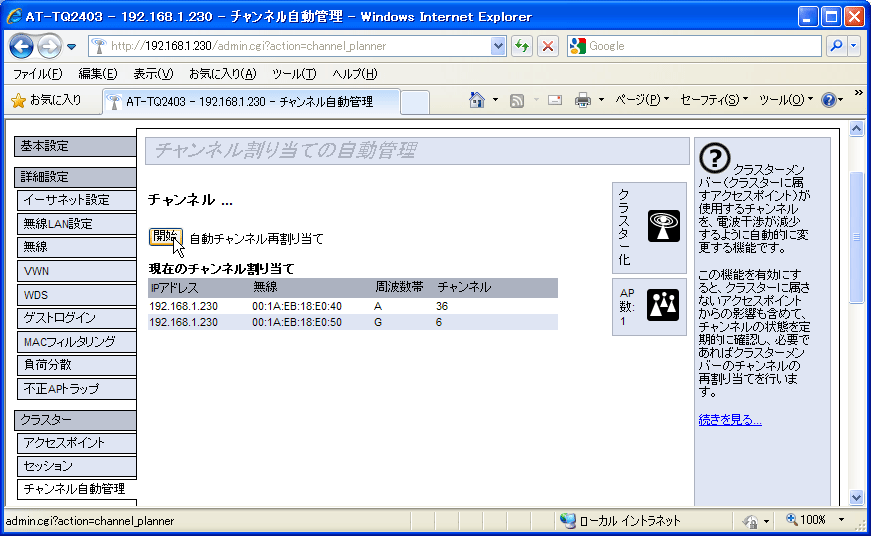Open MACフィルタリング in the sidebar
The height and width of the screenshot is (536, 871).
pyautogui.click(x=77, y=342)
